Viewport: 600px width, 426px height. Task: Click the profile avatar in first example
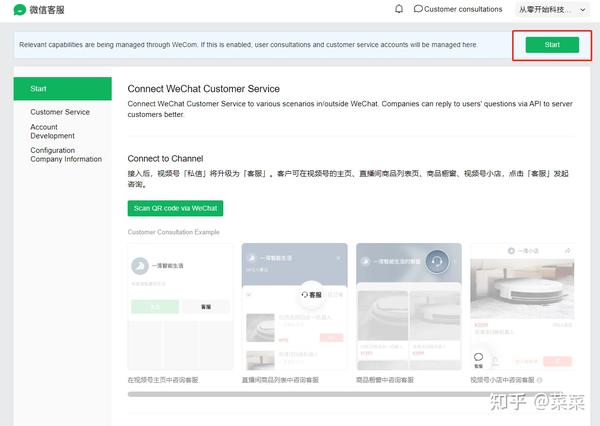tap(140, 266)
